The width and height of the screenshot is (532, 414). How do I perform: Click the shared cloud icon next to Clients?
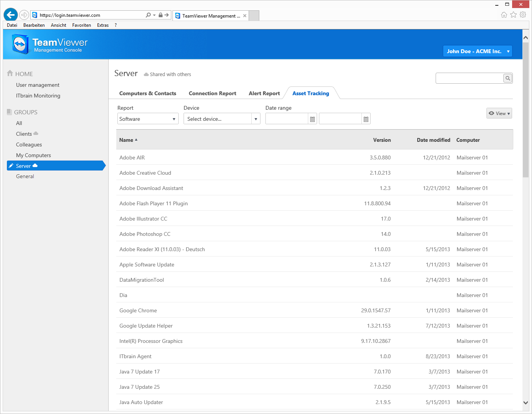pyautogui.click(x=36, y=133)
